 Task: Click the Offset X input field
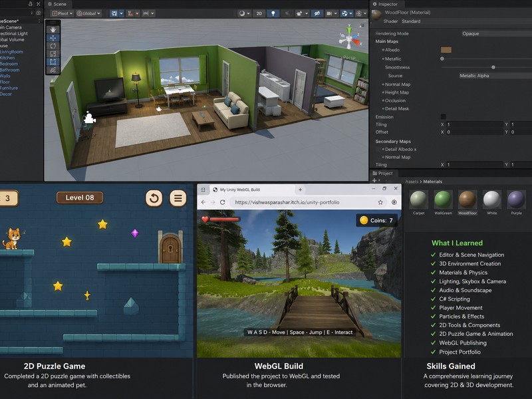click(474, 132)
